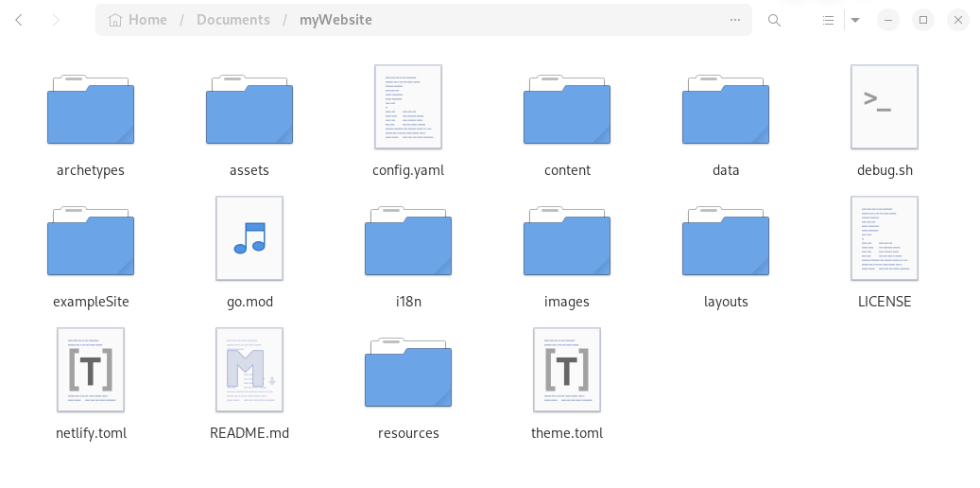980x488 pixels.
Task: Select the exampleSite folder
Action: coord(91,241)
